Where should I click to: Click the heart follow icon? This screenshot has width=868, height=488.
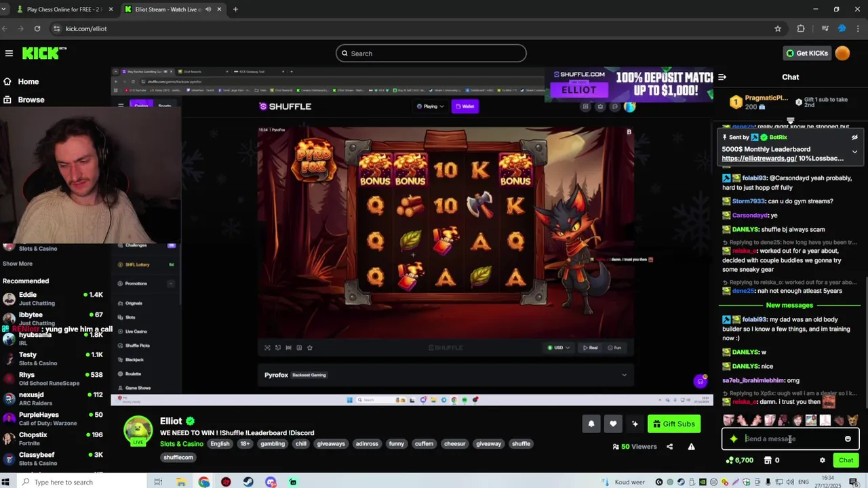pos(613,424)
